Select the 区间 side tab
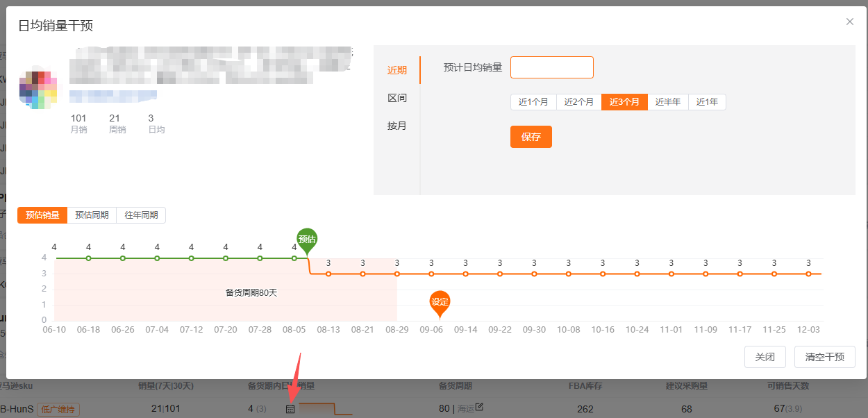The width and height of the screenshot is (868, 418). [397, 98]
